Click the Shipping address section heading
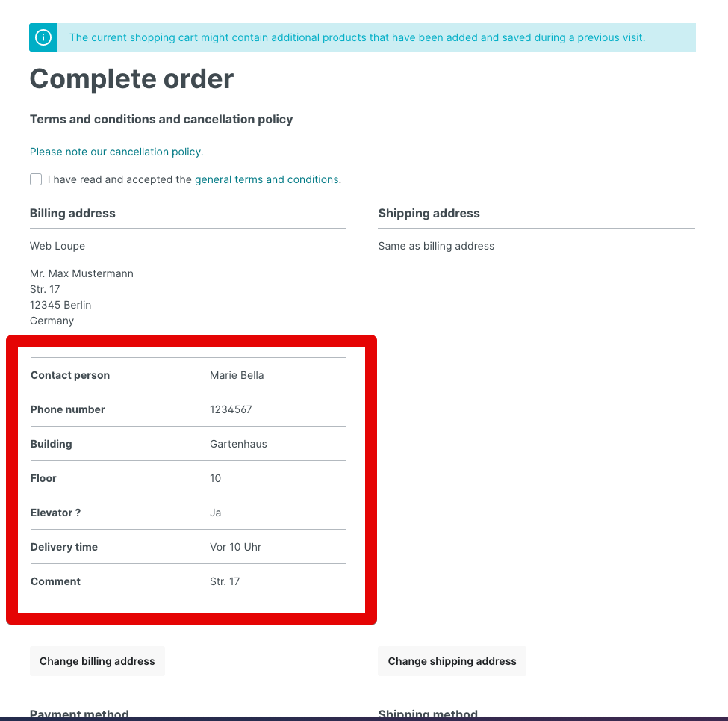728x721 pixels. (429, 213)
